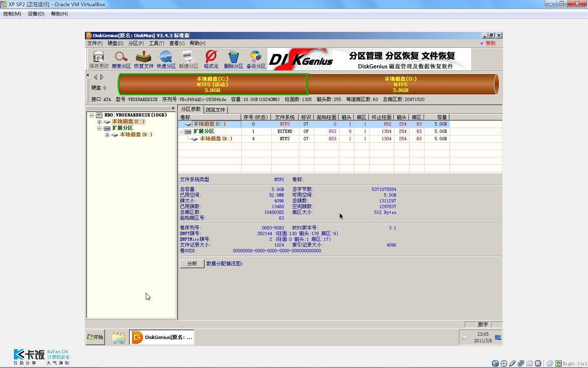
Task: Click VirtualBox virtualization V chip icon
Action: pyautogui.click(x=538, y=363)
